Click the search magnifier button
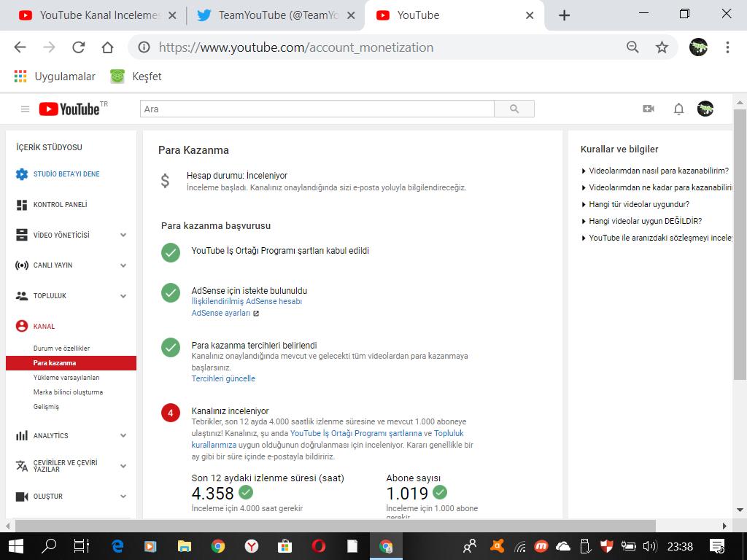This screenshot has height=560, width=747. point(514,109)
